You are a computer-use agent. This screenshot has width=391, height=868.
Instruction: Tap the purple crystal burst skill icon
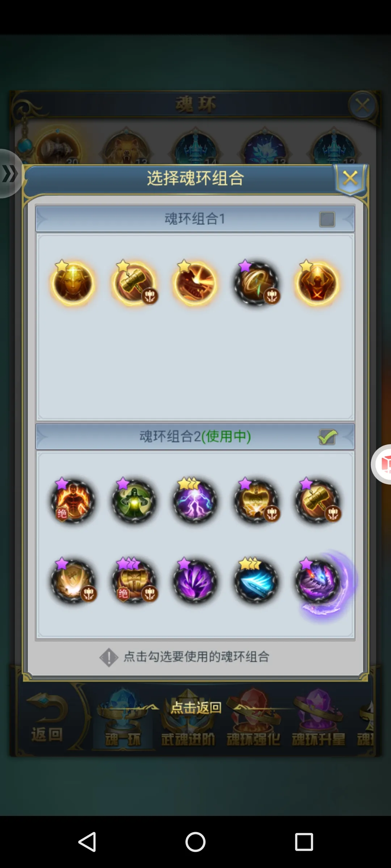(195, 581)
